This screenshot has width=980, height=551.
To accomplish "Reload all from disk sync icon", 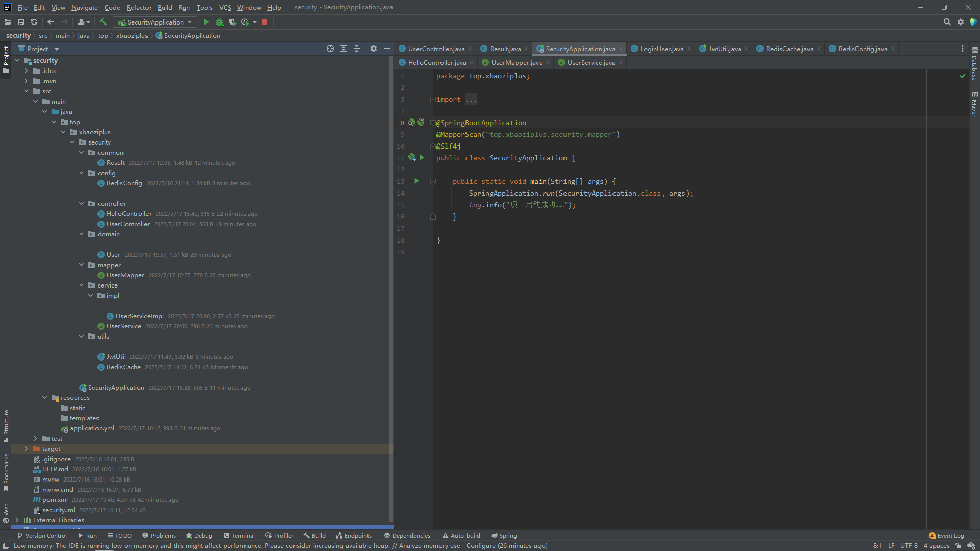I will 34,22.
